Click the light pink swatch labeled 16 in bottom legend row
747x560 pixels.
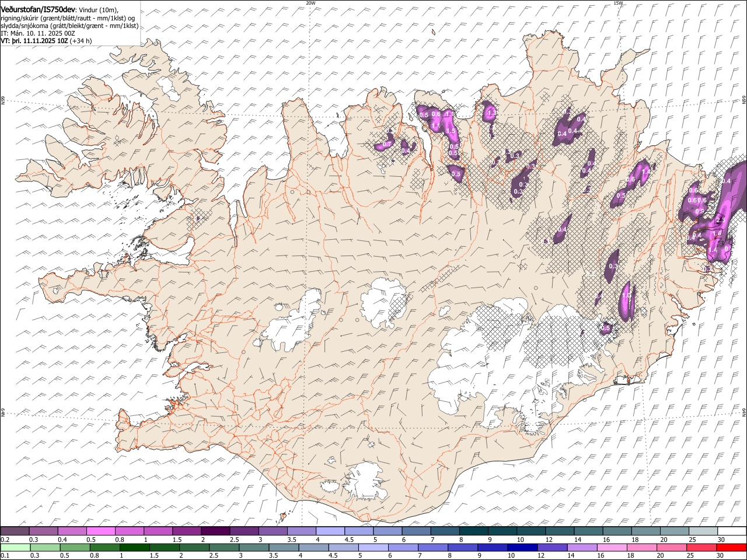coord(612,547)
